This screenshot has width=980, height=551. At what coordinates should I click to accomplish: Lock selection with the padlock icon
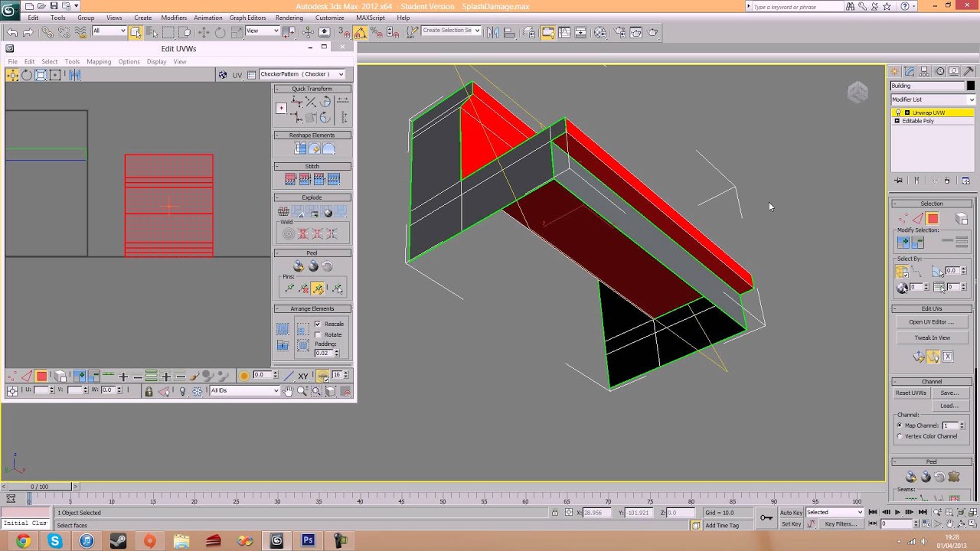point(149,391)
